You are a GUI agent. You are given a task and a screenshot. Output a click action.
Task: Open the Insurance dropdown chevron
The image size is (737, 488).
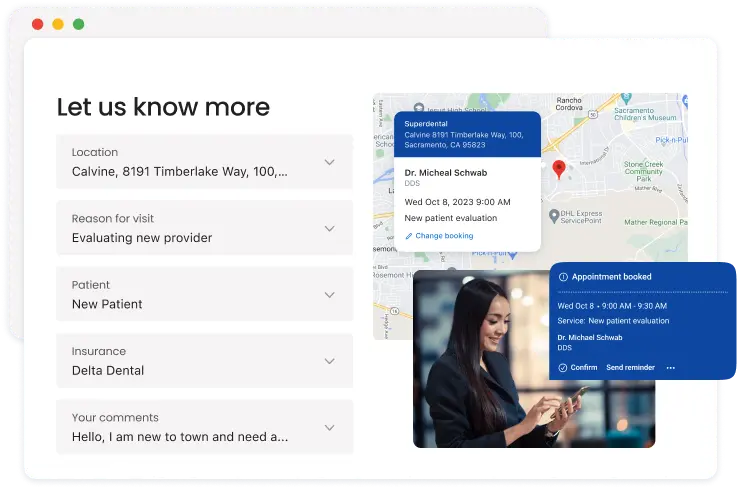(x=329, y=361)
